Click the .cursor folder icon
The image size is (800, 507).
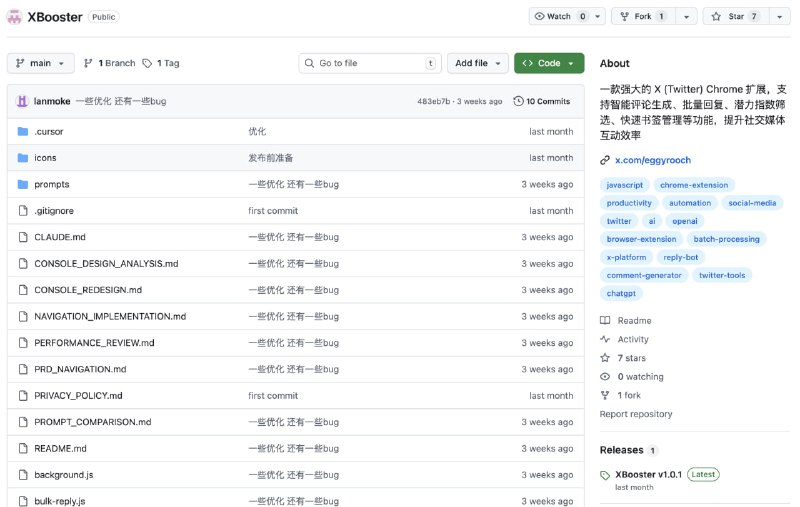22,132
